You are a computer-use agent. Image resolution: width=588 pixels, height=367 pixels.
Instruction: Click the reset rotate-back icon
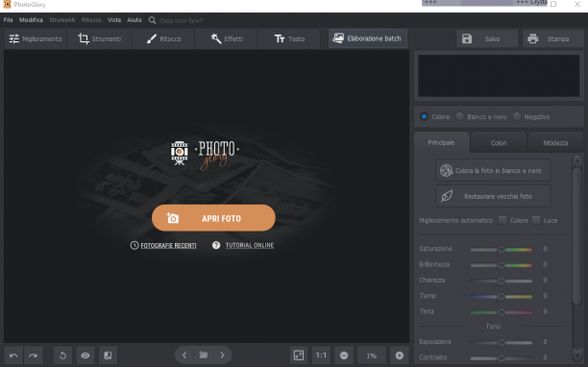click(62, 355)
